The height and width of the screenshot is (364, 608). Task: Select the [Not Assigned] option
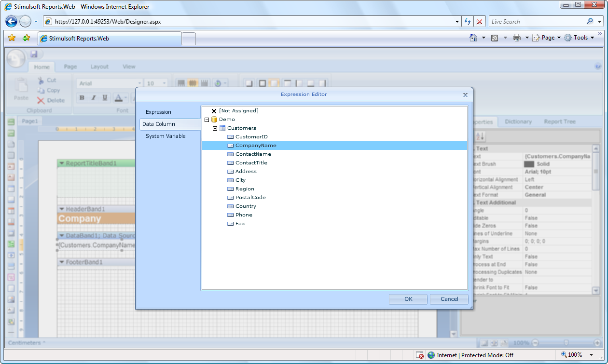[238, 111]
